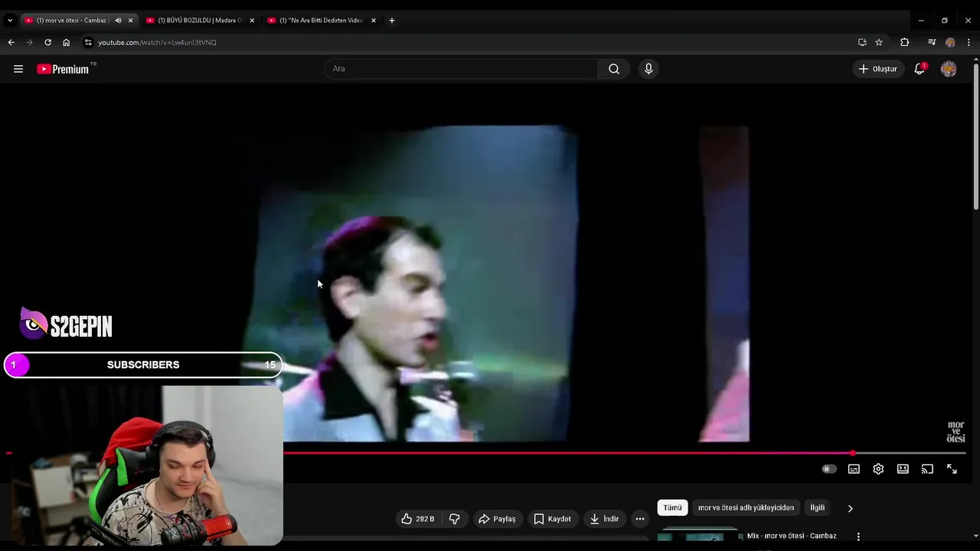The image size is (980, 551).
Task: Cast the video to a TV
Action: 927,469
